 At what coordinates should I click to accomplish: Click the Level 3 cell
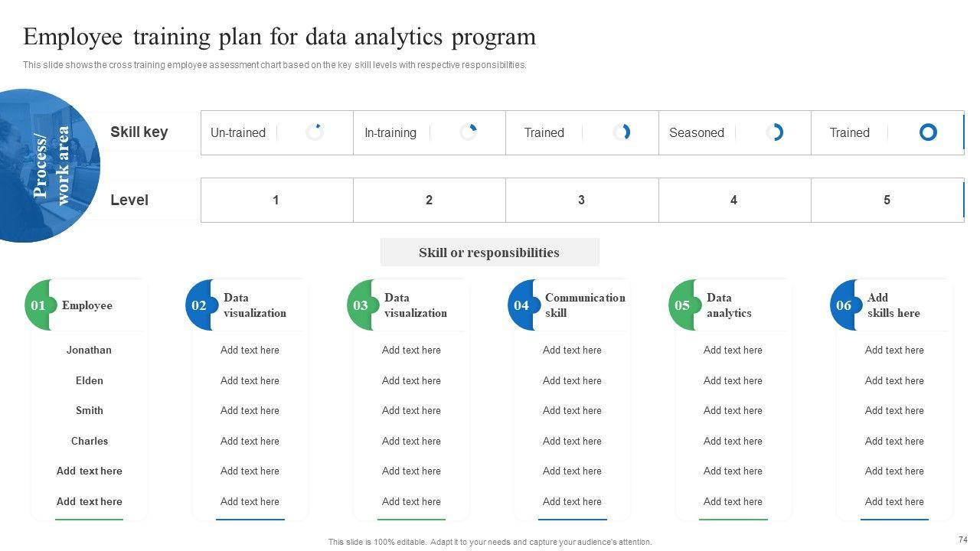(581, 201)
